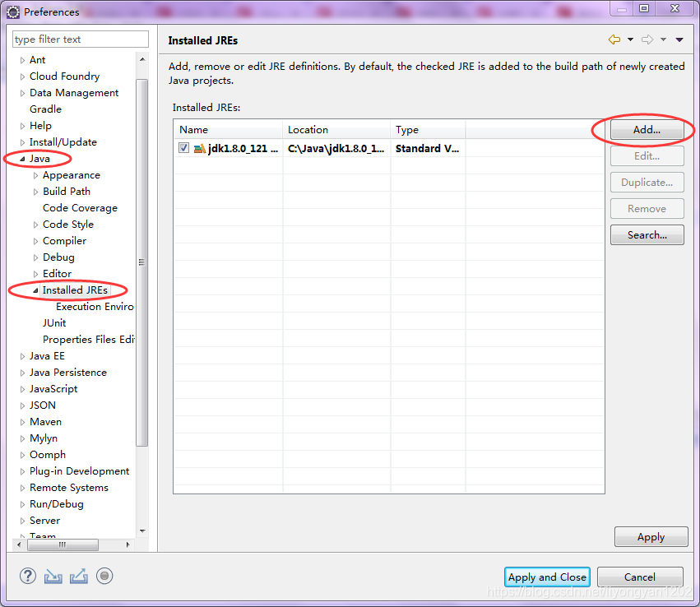The image size is (700, 607).
Task: Sort by the Type column header
Action: click(428, 130)
